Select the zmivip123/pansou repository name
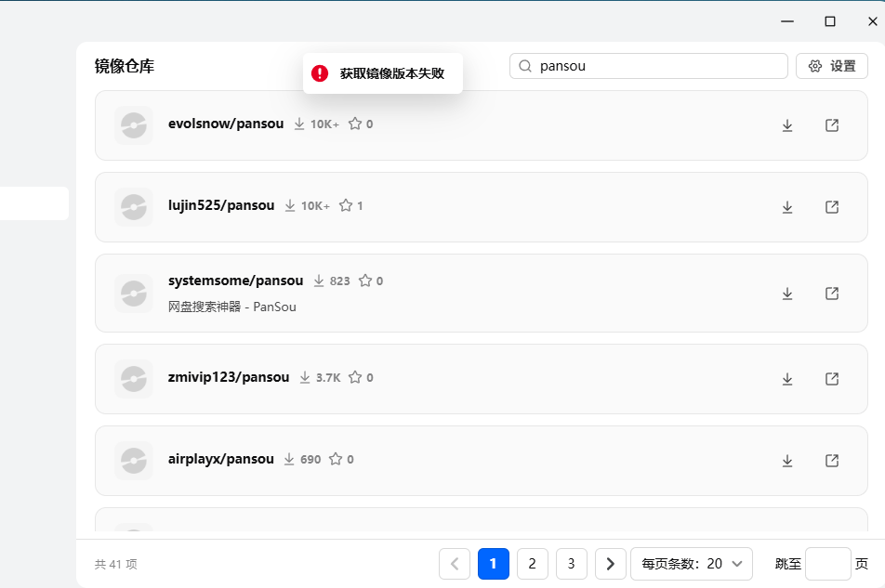This screenshot has width=885, height=588. pos(229,376)
